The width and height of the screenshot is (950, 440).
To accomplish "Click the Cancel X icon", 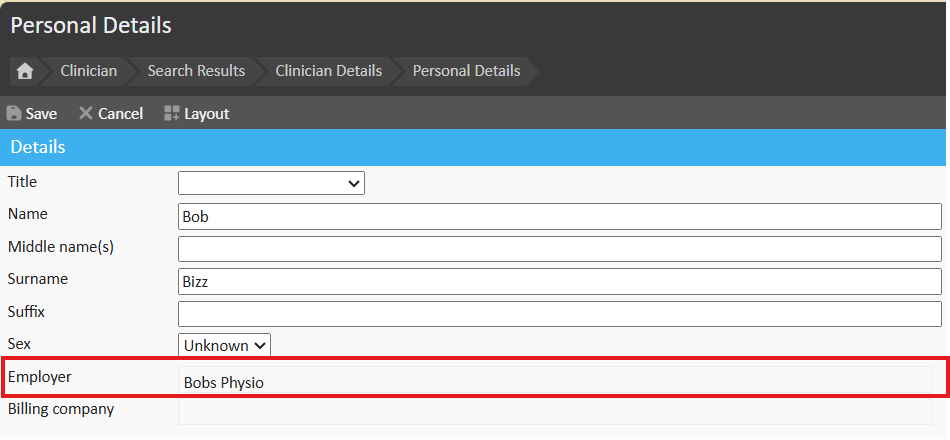I will (86, 114).
